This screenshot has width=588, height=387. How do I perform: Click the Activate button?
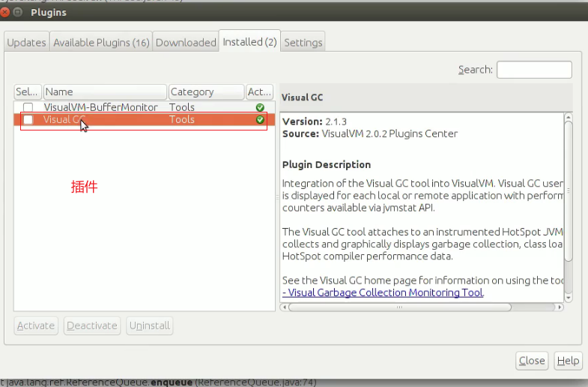[36, 325]
